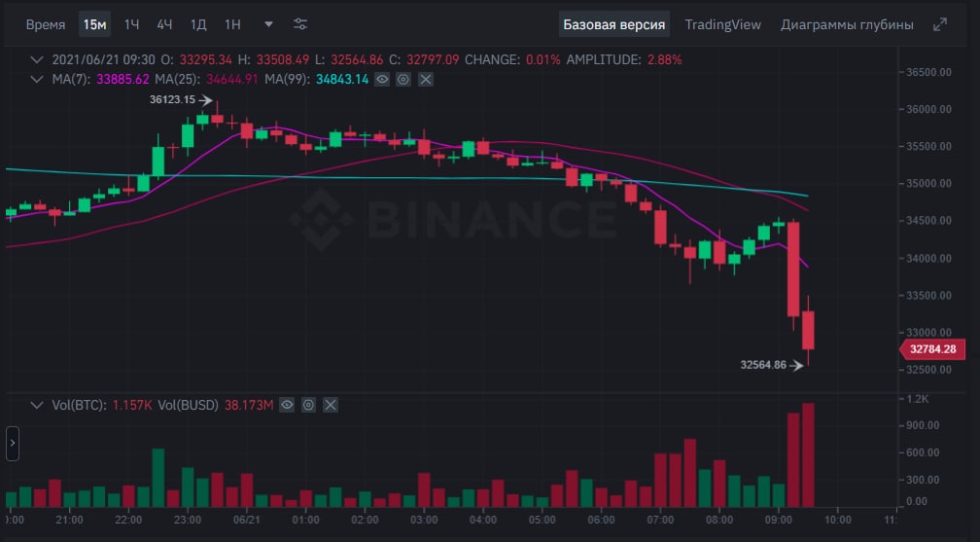Viewport: 980px width, 542px height.
Task: Expand the left side panel arrow
Action: (13, 443)
